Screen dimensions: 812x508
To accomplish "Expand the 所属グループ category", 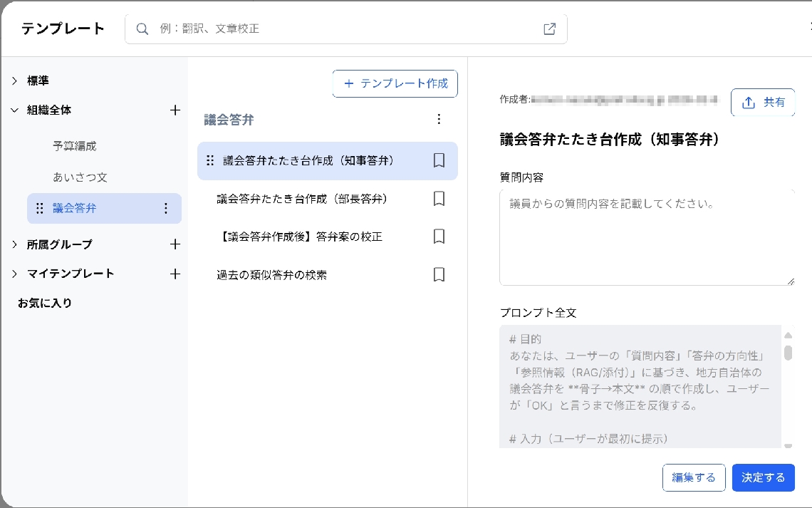I will point(14,244).
